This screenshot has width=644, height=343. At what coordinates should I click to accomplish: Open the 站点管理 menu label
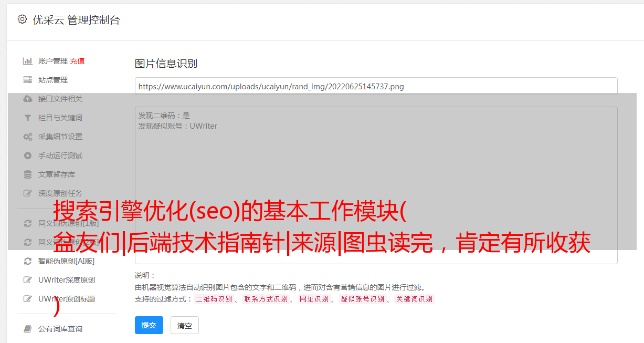coord(53,80)
